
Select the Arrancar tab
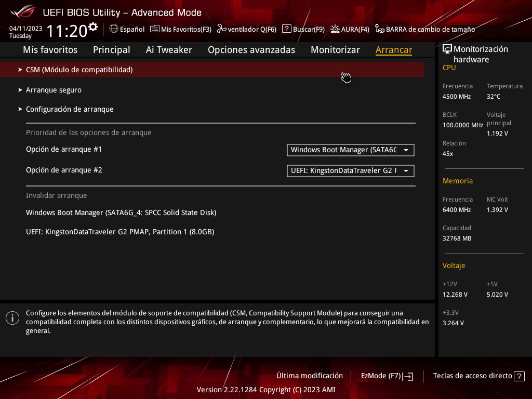[394, 50]
